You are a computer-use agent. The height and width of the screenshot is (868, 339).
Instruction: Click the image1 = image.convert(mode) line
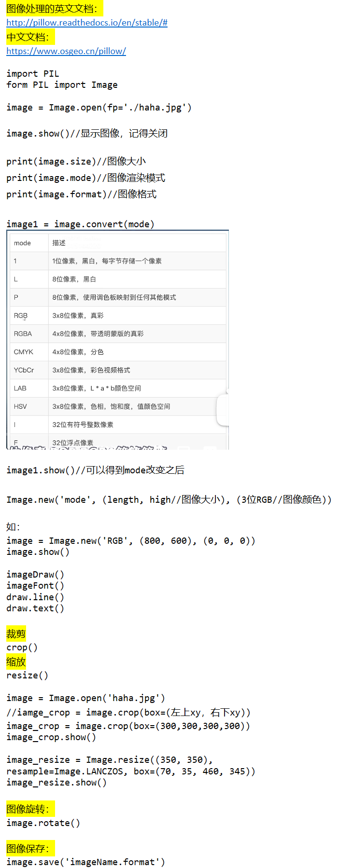[x=80, y=224]
